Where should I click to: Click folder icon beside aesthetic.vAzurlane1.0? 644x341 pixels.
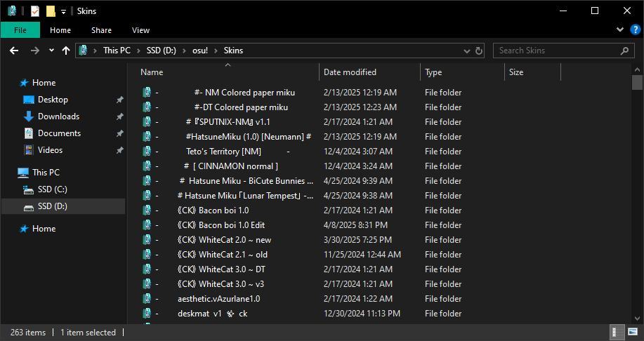pyautogui.click(x=147, y=298)
